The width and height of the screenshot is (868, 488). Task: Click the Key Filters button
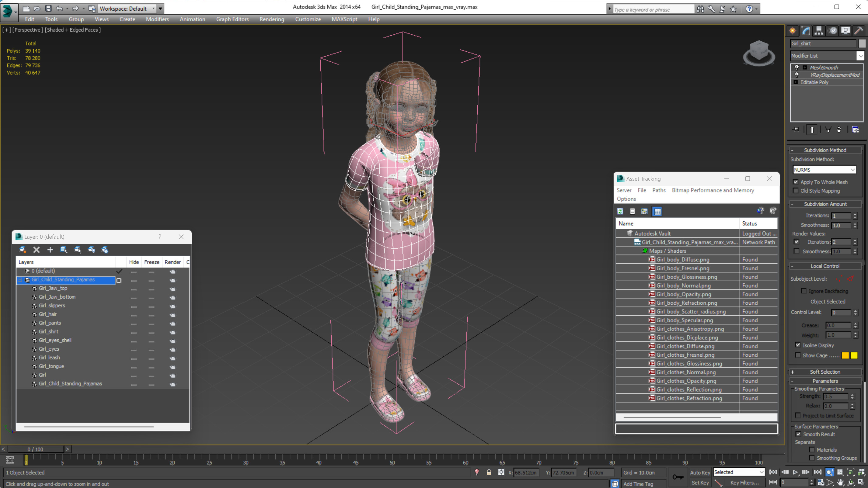pos(744,482)
